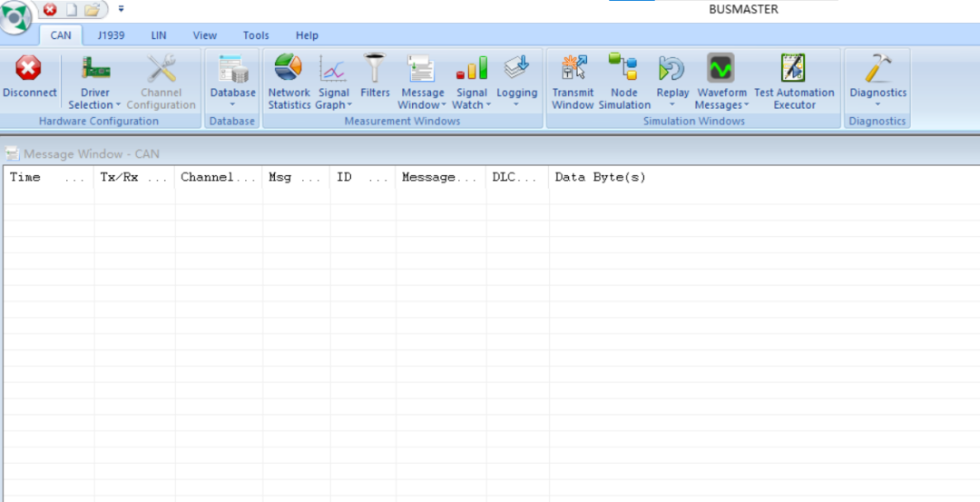
Task: Open Driver Selection
Action: [x=95, y=84]
